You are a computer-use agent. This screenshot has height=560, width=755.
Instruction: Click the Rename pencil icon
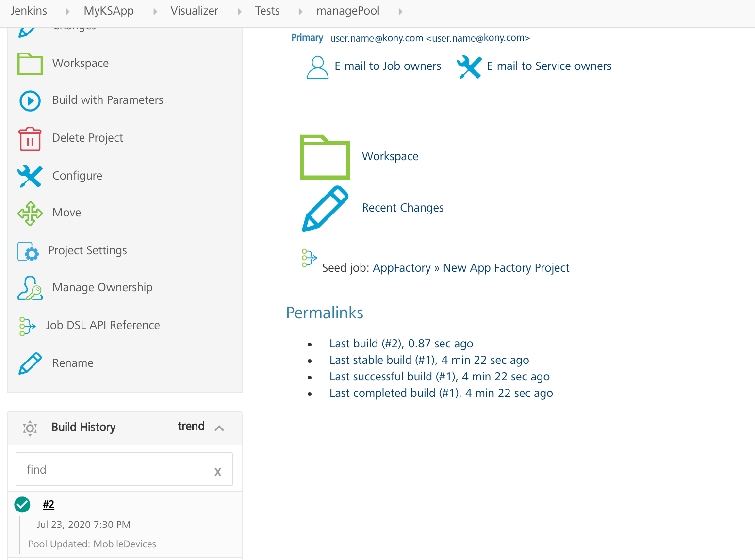pos(30,363)
